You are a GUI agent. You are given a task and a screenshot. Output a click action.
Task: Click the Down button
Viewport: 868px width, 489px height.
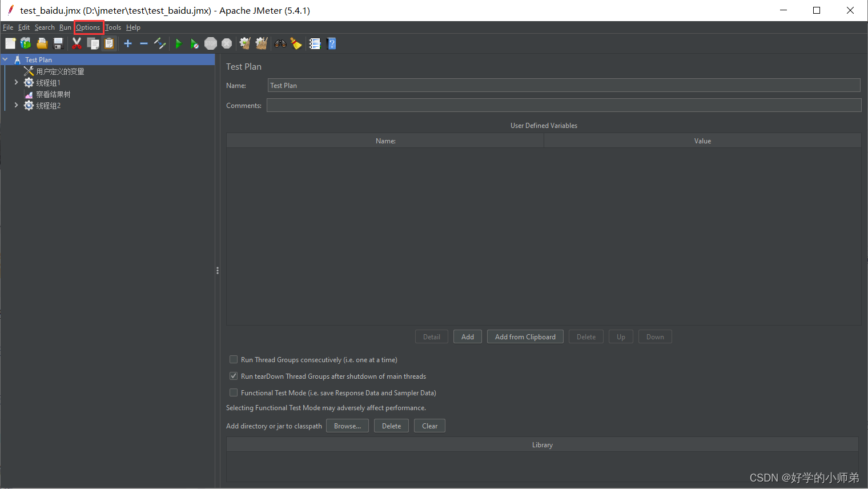655,336
